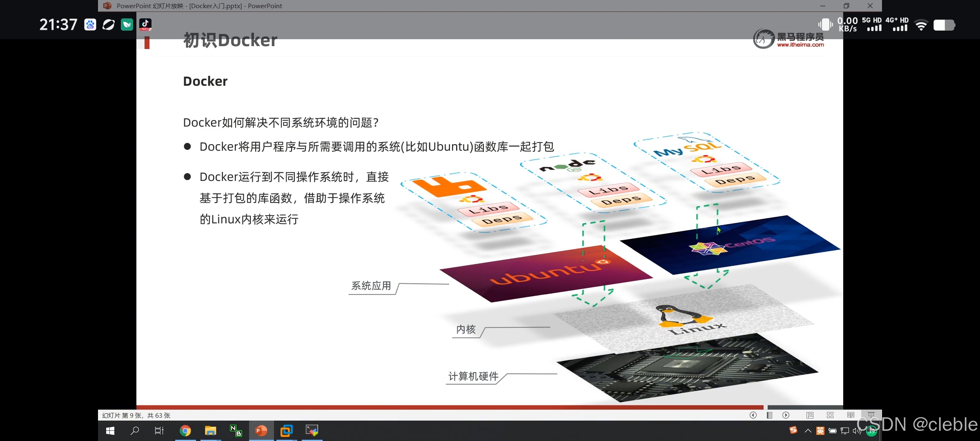The image size is (980, 441).
Task: Click the PowerPoint taskbar icon
Action: tap(261, 431)
